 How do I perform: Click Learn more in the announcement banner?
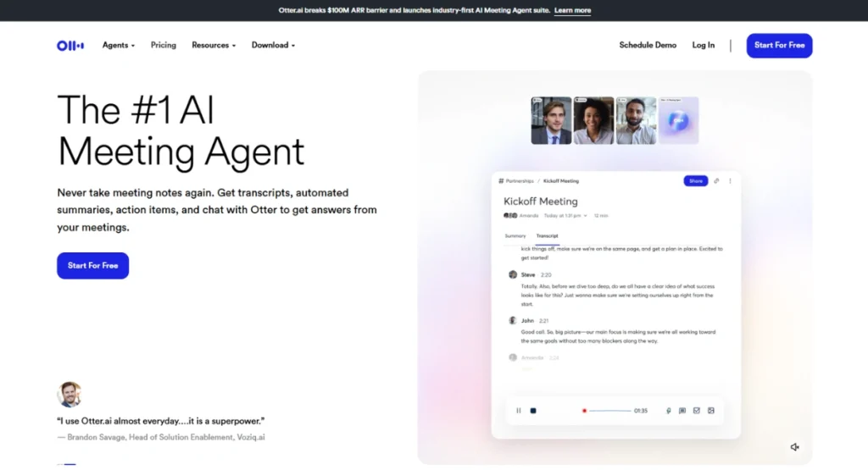pos(572,10)
